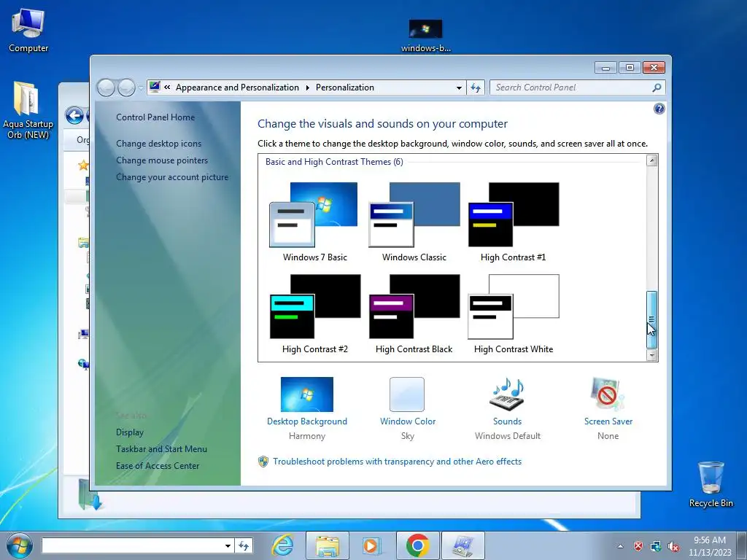Open Windows Explorer from the taskbar
The height and width of the screenshot is (560, 747).
tap(328, 545)
